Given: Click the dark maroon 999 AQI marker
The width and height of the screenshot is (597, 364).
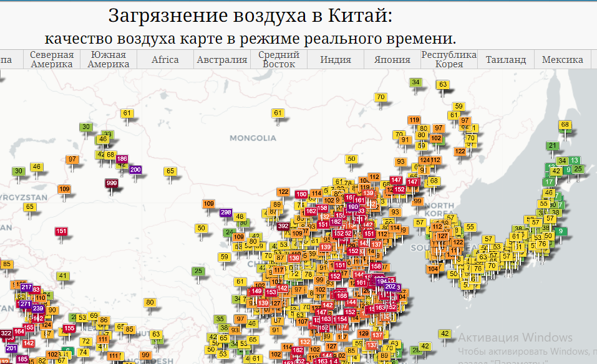Looking at the screenshot, I should coord(112,183).
